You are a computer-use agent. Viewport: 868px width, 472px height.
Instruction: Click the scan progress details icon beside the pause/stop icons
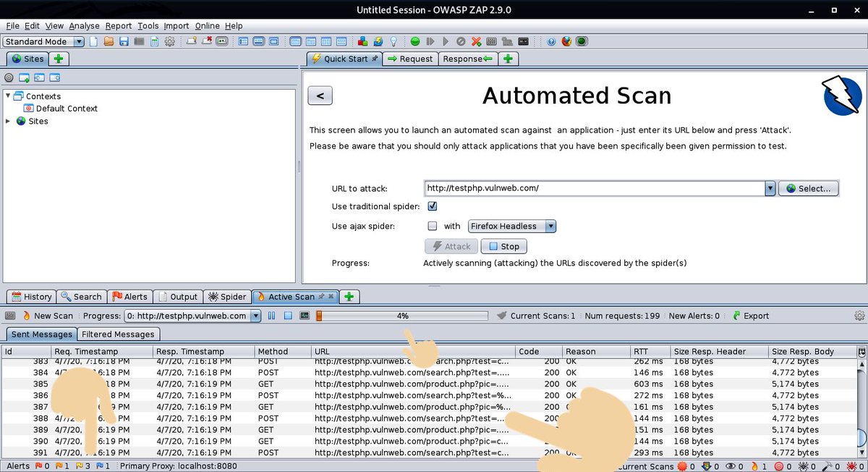304,316
